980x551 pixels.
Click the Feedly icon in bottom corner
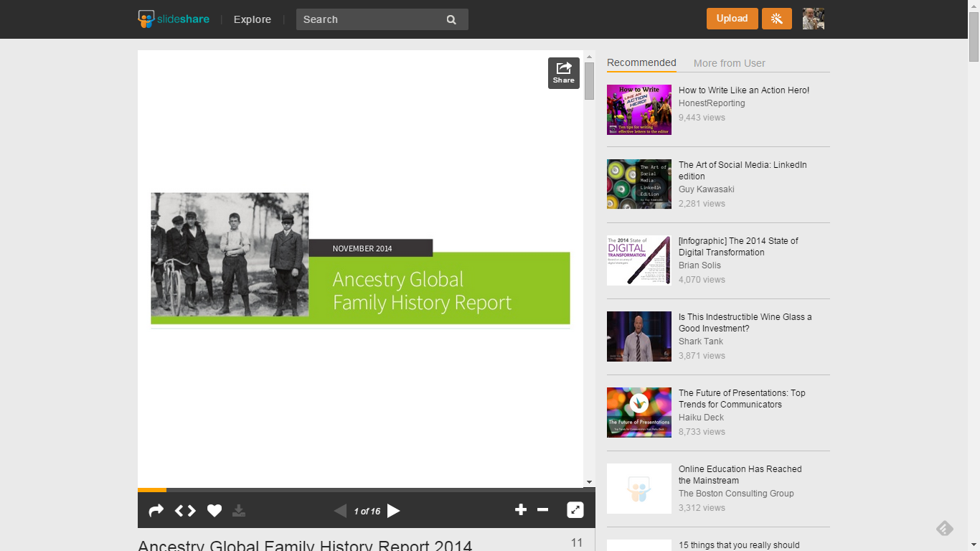pyautogui.click(x=945, y=529)
